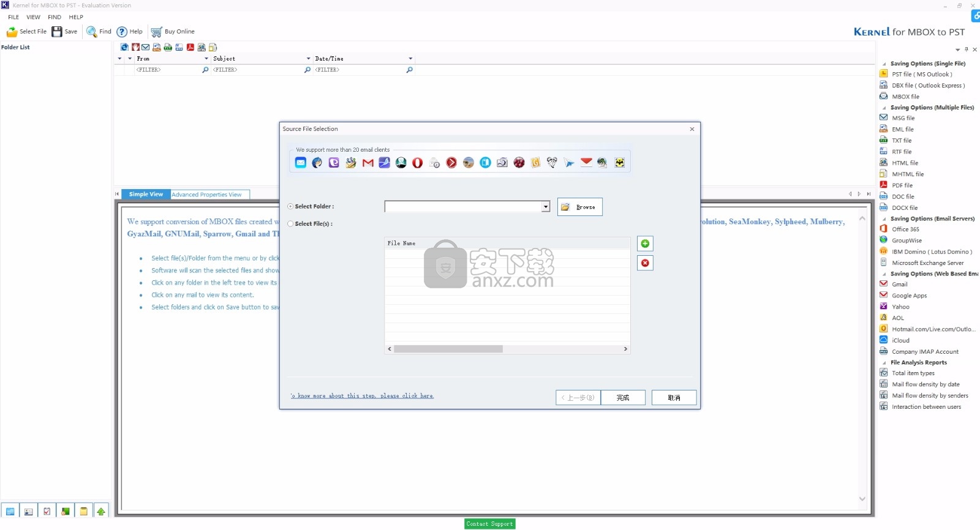The image size is (980, 530).
Task: Click the EML icon in preview toolbar
Action: [157, 47]
